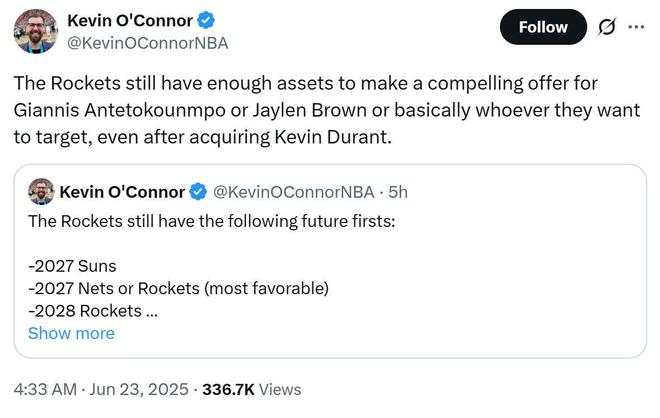Click the '-2027 Nets or Rockets' line
The height and width of the screenshot is (418, 660).
pos(178,288)
